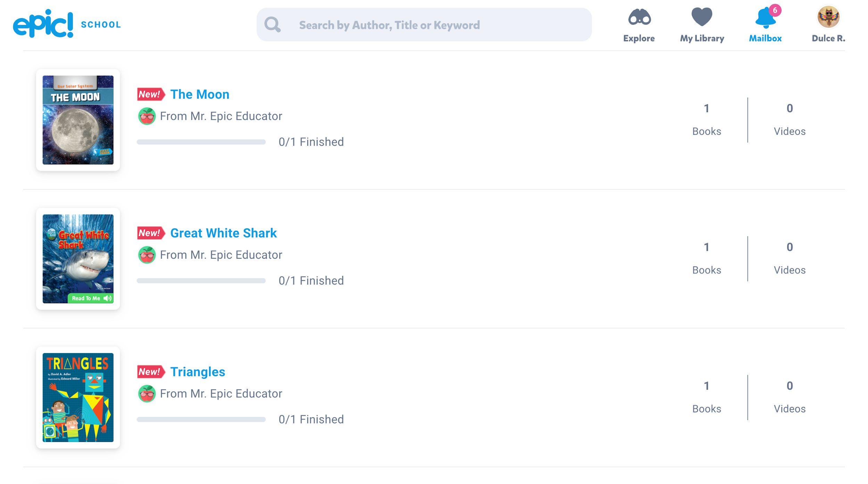Select the Explore menu label

pyautogui.click(x=639, y=38)
